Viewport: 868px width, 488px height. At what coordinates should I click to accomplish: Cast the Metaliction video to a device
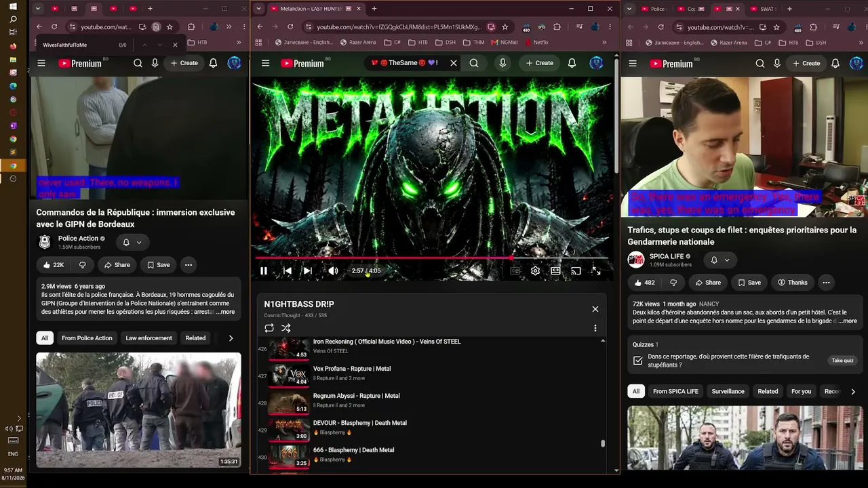coord(576,271)
